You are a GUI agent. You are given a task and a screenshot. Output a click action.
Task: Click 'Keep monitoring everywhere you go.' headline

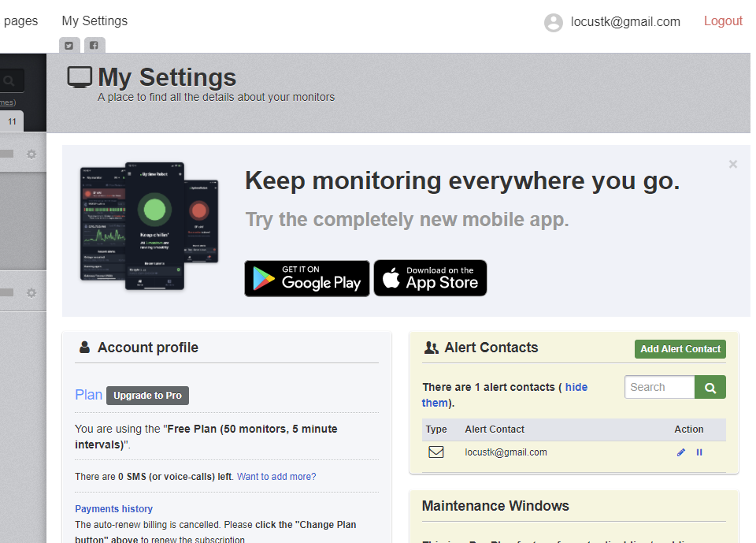pos(462,181)
